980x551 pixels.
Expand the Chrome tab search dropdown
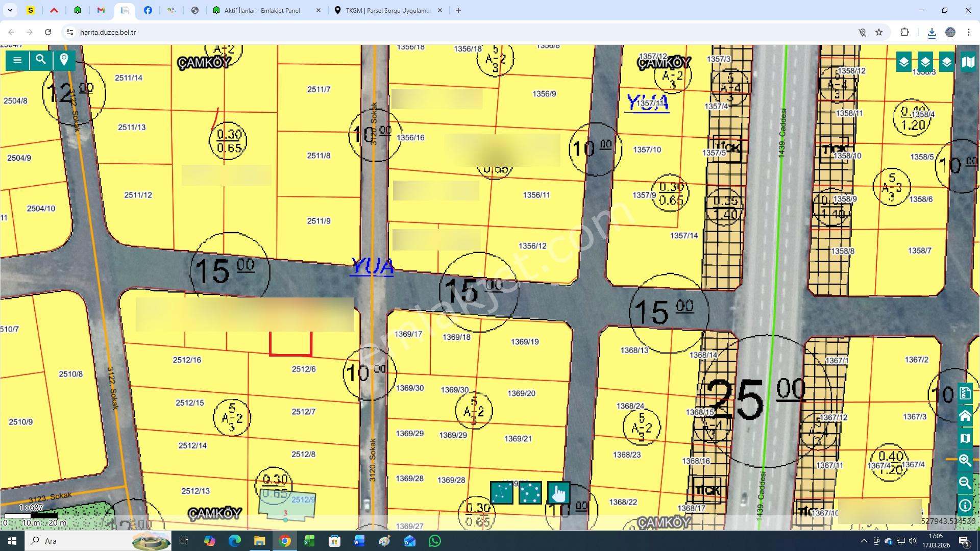(x=10, y=10)
